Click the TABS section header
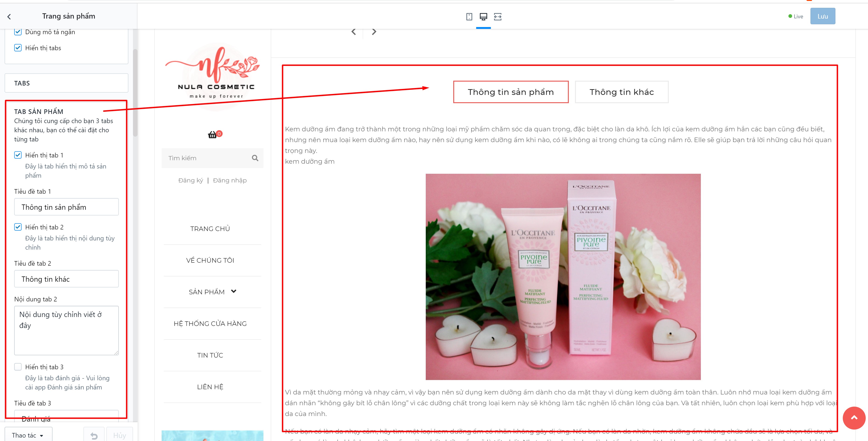This screenshot has width=868, height=441. pyautogui.click(x=66, y=83)
